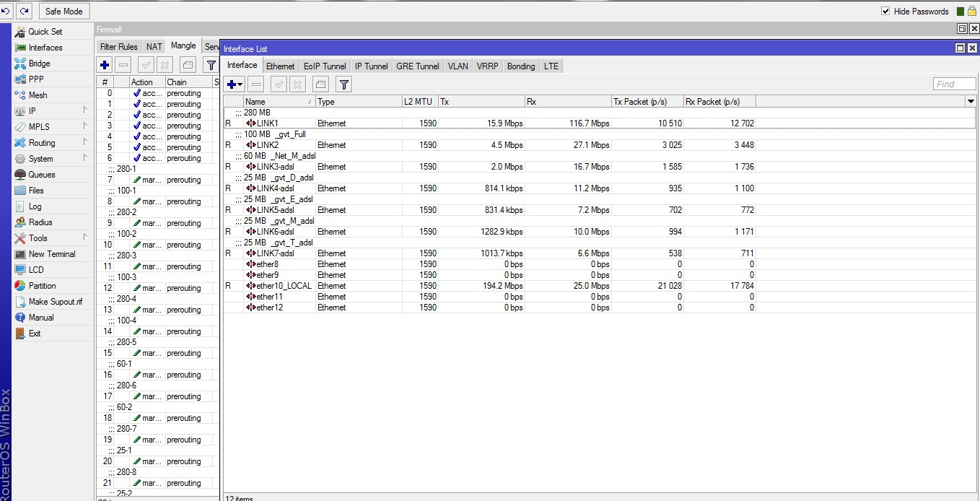Click Firewall remove (minus) button
Image resolution: width=980 pixels, height=501 pixels.
[x=123, y=65]
